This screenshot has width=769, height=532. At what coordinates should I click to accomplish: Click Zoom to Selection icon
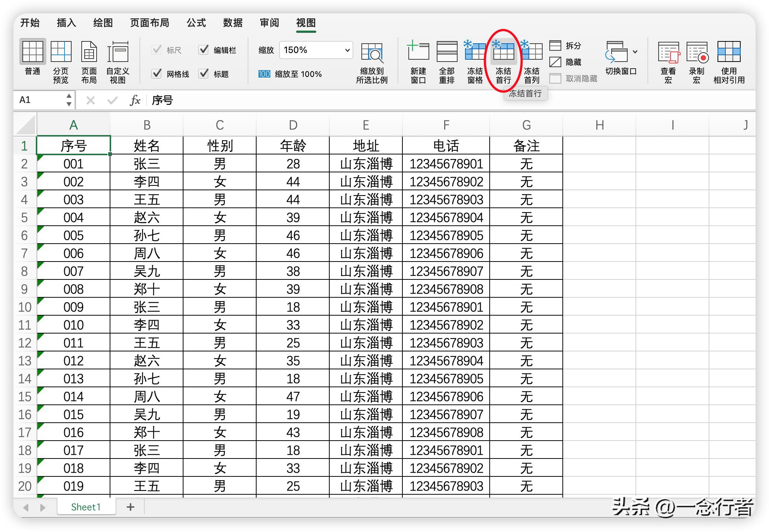371,52
